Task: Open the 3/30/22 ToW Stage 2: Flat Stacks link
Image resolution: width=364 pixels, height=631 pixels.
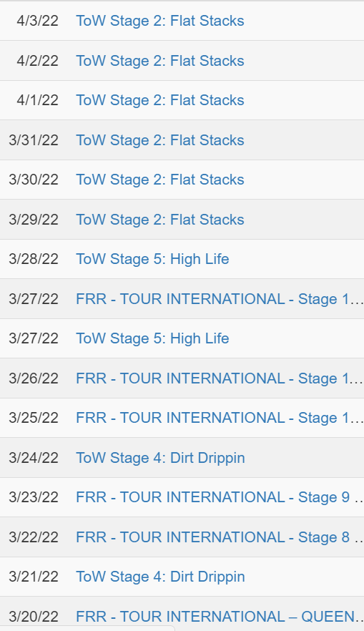Action: pos(160,180)
